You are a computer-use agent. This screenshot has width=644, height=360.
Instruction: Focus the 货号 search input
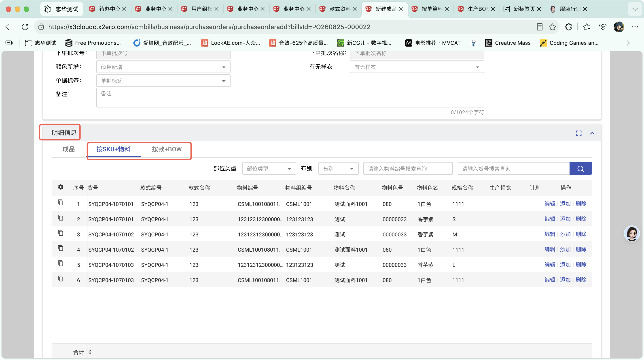(513, 169)
